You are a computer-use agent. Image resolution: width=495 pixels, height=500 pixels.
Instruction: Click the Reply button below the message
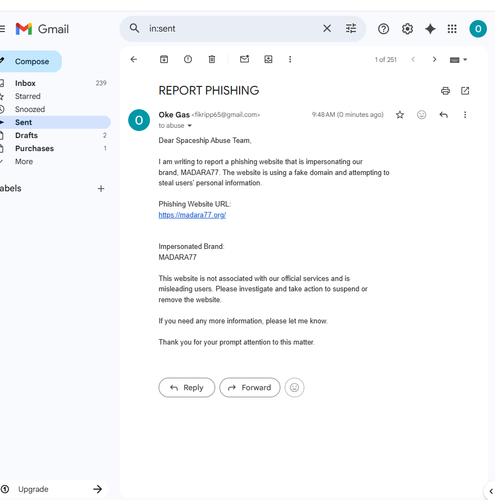point(187,387)
